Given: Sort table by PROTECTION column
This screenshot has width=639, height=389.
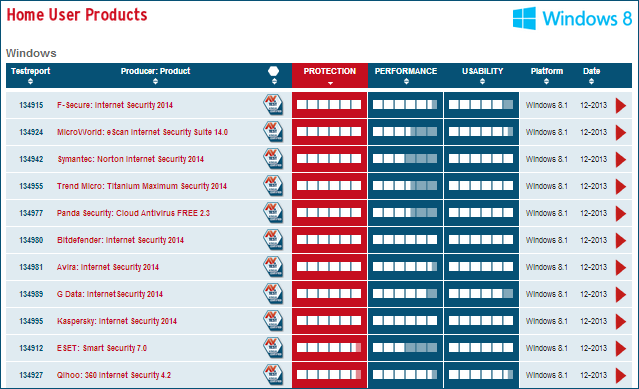Looking at the screenshot, I should tap(330, 75).
